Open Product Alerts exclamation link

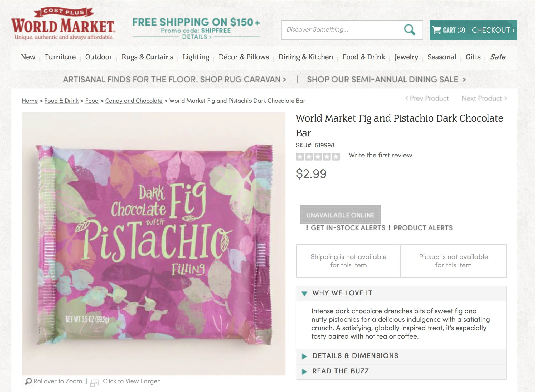click(420, 228)
